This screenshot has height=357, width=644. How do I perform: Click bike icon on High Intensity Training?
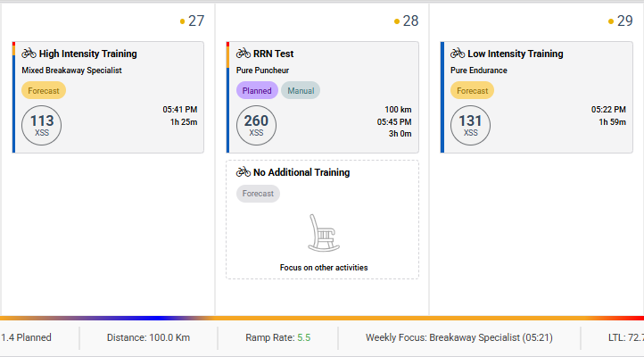29,54
